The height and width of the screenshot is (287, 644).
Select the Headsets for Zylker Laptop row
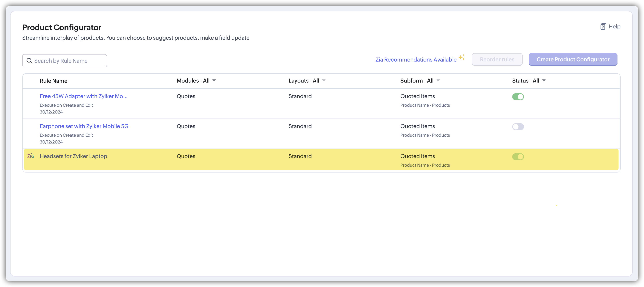73,156
